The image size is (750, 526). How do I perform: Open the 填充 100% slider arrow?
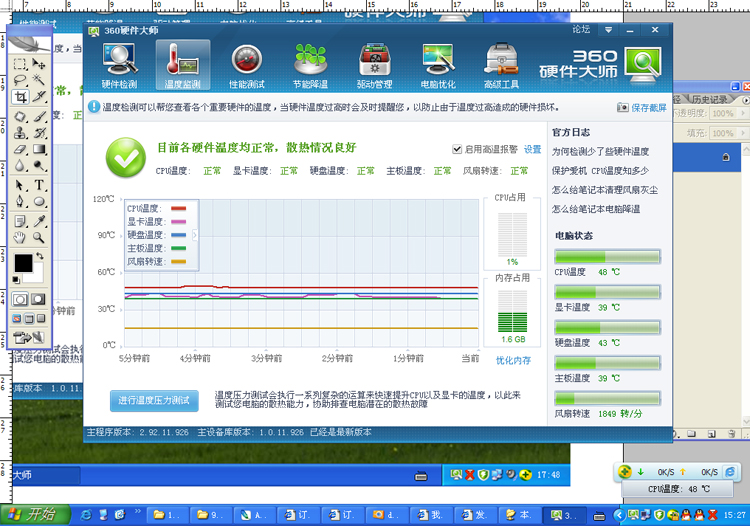[x=743, y=133]
